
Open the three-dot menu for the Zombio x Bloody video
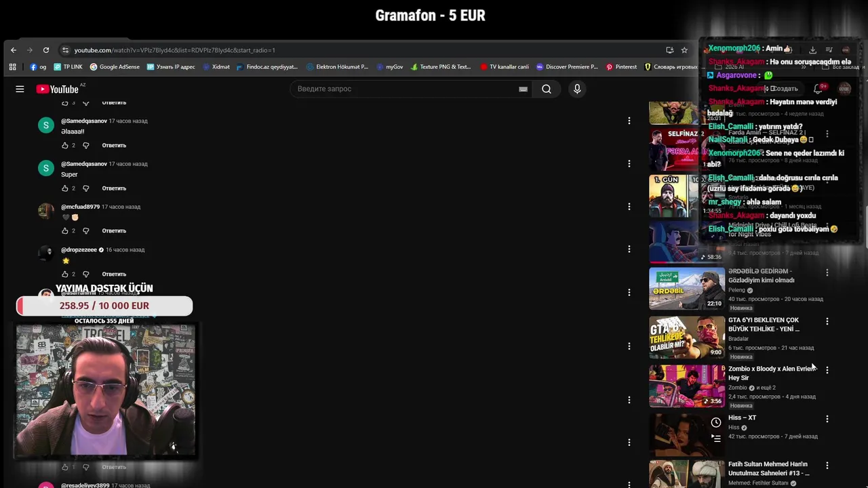click(827, 370)
